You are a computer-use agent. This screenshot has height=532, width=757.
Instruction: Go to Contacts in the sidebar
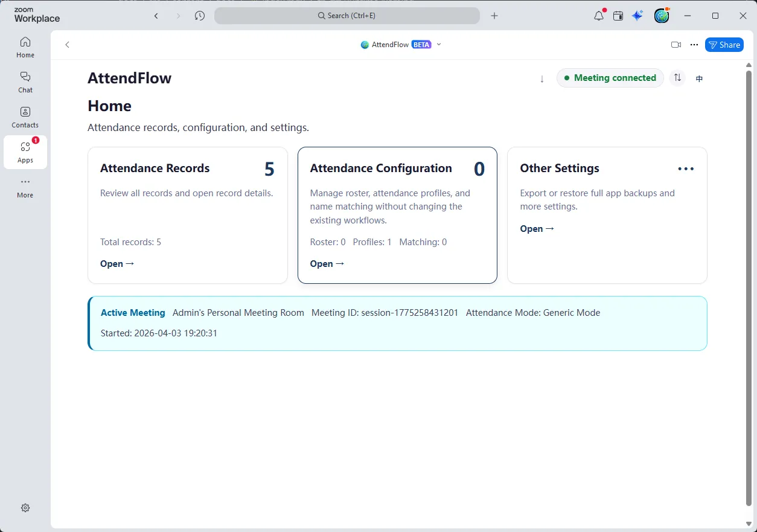point(25,117)
